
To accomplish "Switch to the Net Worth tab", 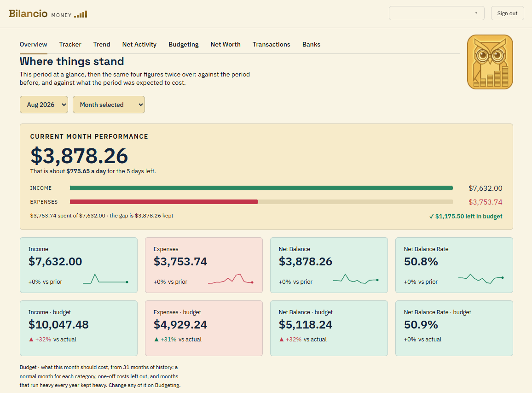I will click(x=226, y=45).
